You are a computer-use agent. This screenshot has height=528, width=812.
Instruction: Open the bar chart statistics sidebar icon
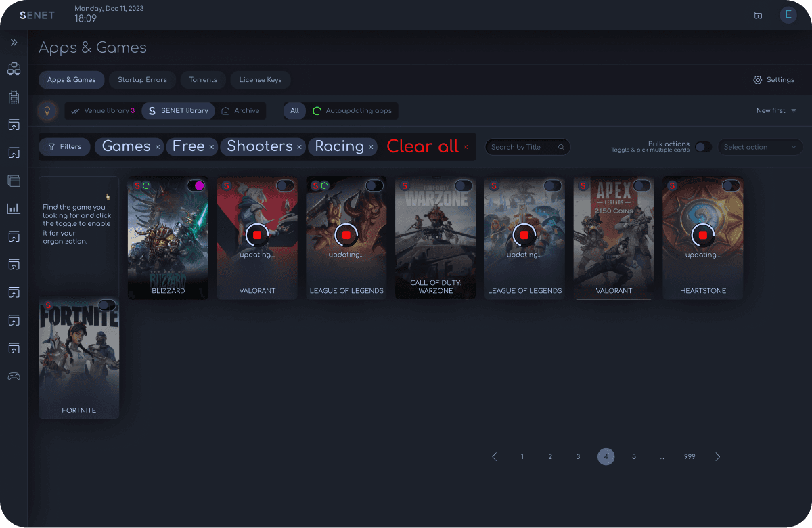tap(14, 208)
